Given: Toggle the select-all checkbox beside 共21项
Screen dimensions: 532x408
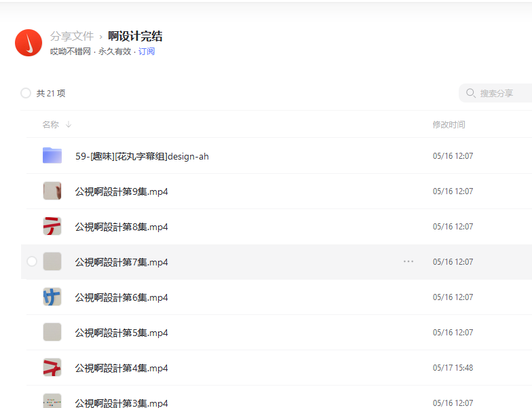Looking at the screenshot, I should click(x=26, y=93).
